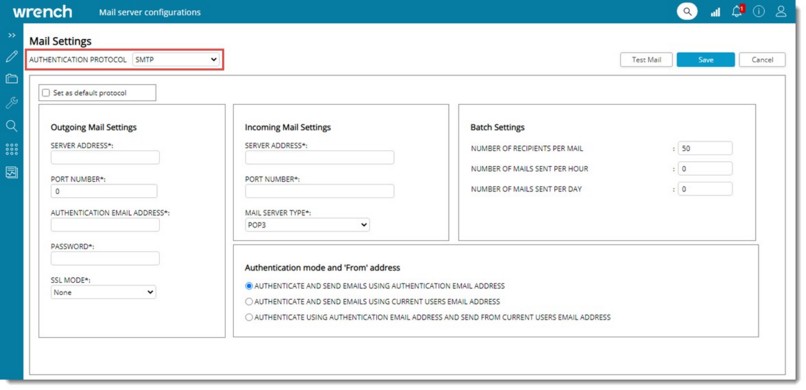Open the user profile icon
Screen dimensions: 806x390
781,11
